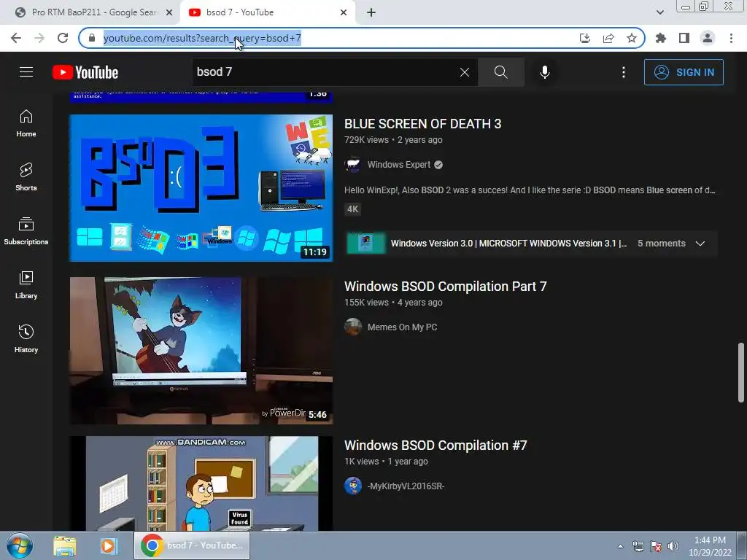
Task: View site info via the padlock icon
Action: pos(92,38)
